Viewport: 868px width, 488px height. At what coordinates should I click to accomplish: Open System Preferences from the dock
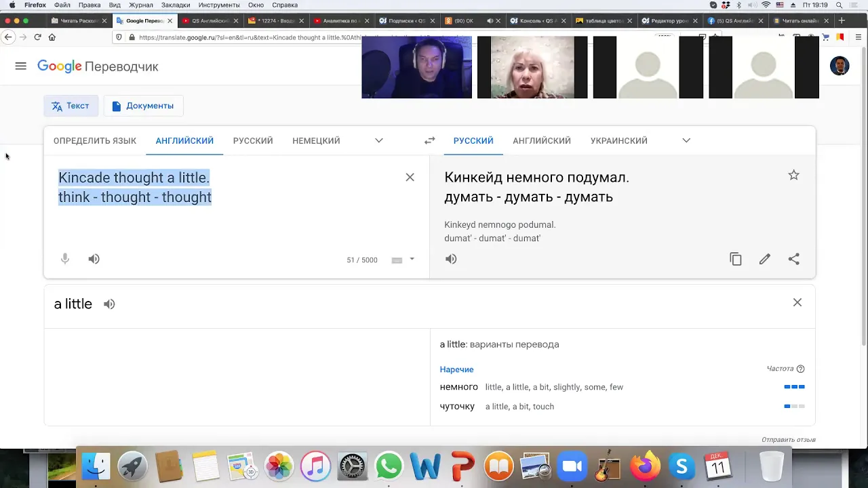(352, 467)
